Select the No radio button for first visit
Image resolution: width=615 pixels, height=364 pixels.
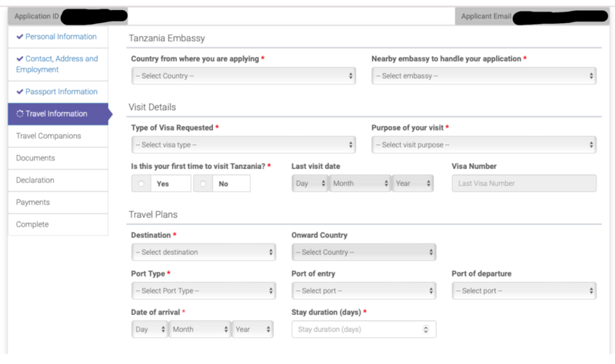202,184
